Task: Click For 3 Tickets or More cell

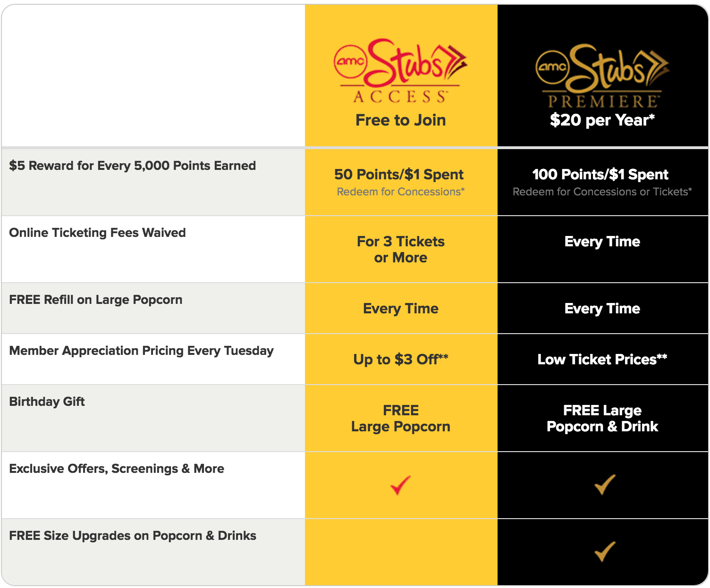Action: [x=401, y=250]
